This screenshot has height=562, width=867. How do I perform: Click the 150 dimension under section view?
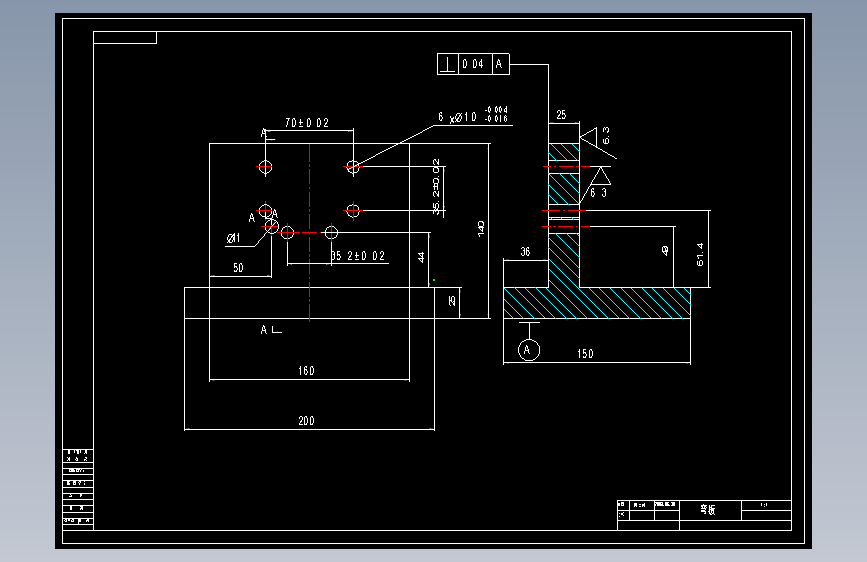pos(585,354)
